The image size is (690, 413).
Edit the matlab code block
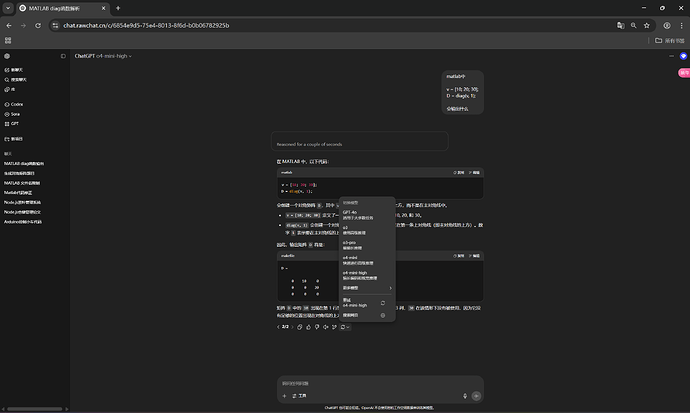pos(474,172)
